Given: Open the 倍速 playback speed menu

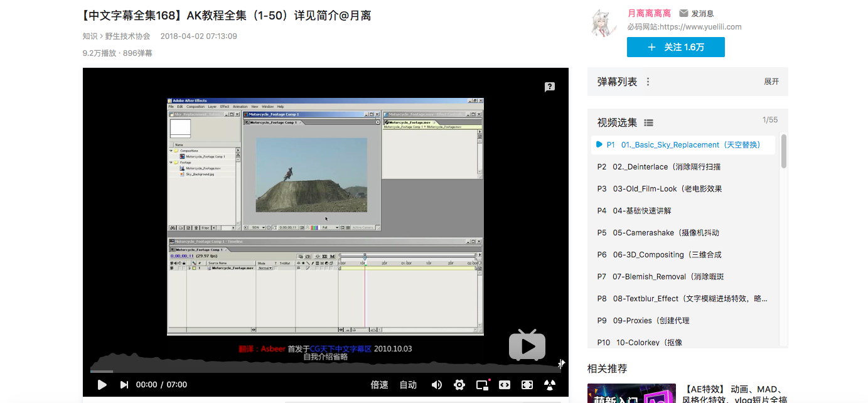Looking at the screenshot, I should pyautogui.click(x=380, y=385).
